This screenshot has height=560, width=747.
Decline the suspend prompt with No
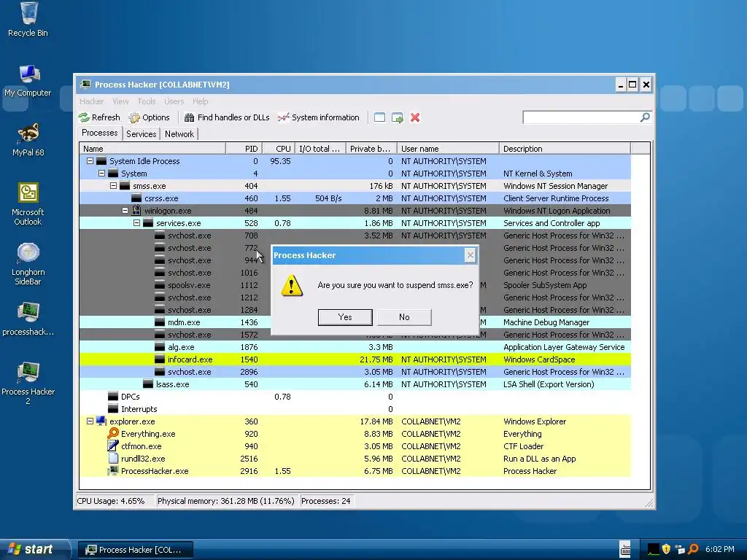[404, 317]
